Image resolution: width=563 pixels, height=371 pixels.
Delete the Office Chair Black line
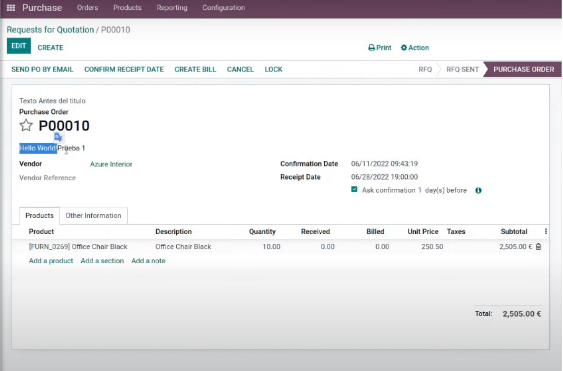pyautogui.click(x=538, y=247)
